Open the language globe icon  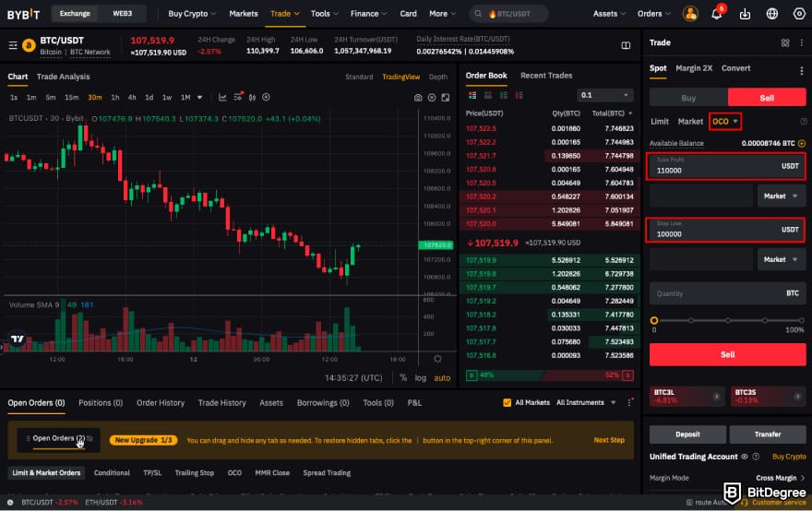pyautogui.click(x=772, y=14)
